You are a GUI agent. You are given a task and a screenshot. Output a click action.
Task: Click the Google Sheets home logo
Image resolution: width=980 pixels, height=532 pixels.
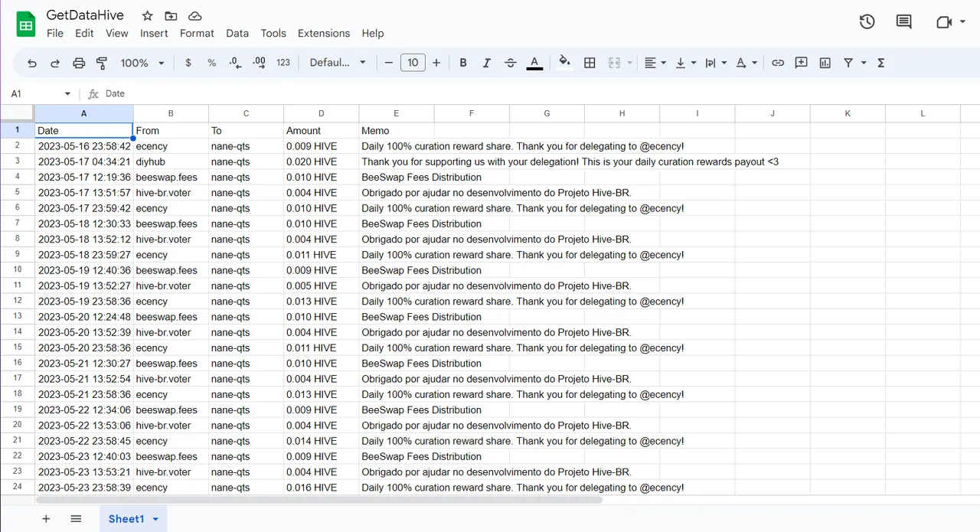click(x=26, y=24)
